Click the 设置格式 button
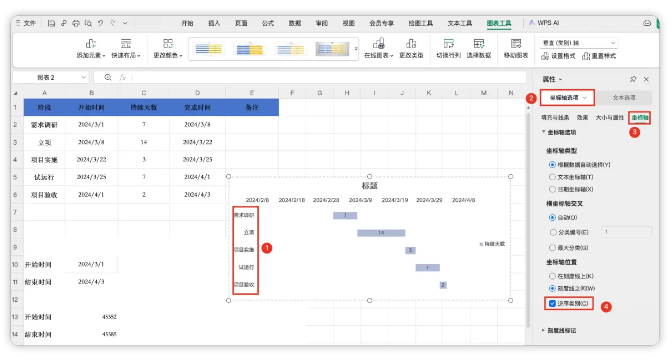 (558, 56)
